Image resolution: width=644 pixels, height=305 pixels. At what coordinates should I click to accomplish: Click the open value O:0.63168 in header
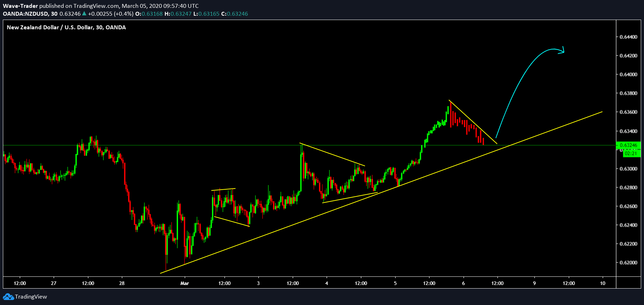click(x=149, y=14)
